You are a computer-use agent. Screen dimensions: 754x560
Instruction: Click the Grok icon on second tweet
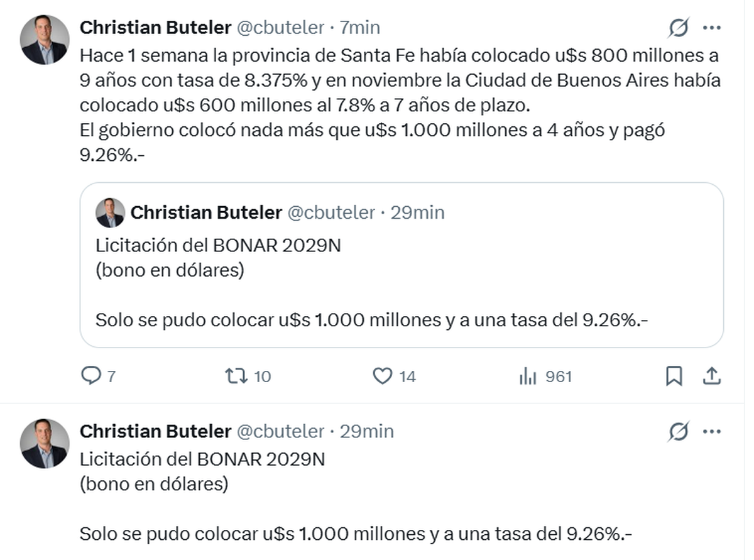[x=679, y=432]
